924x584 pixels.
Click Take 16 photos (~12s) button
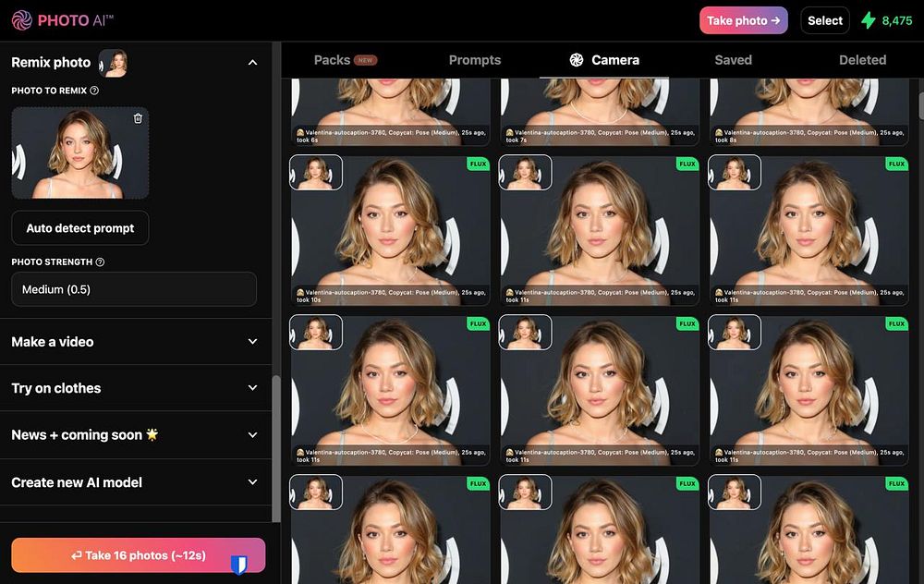[x=139, y=555]
